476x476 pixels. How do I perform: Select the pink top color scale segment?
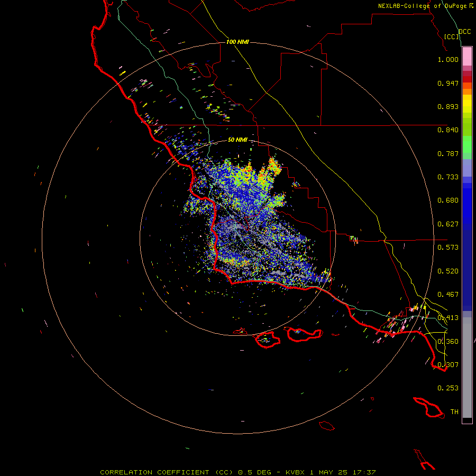467,57
